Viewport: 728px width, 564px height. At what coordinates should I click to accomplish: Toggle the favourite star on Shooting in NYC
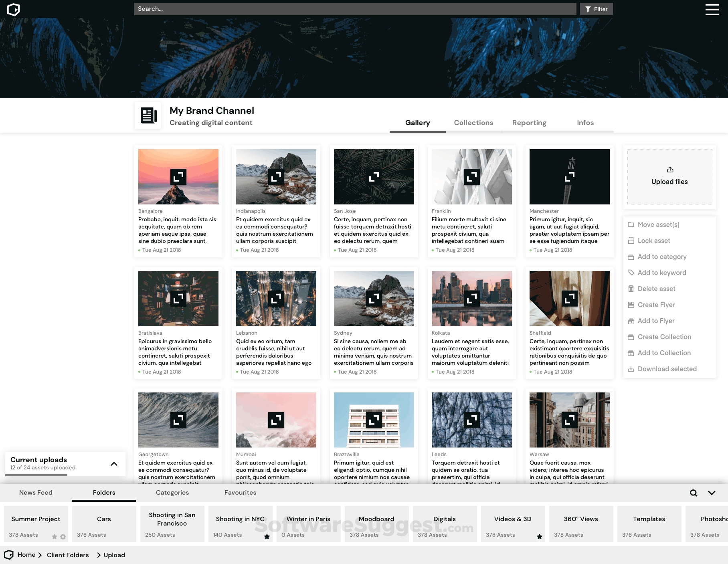click(267, 536)
